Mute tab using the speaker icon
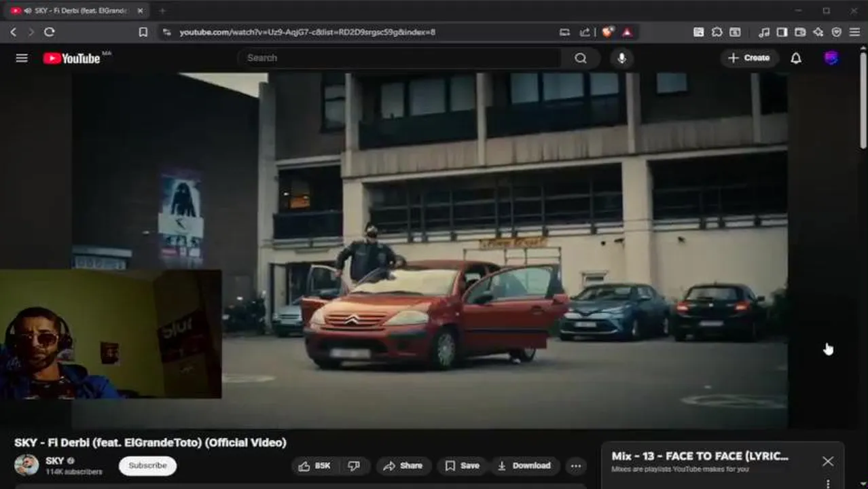The width and height of the screenshot is (868, 489). tap(27, 11)
